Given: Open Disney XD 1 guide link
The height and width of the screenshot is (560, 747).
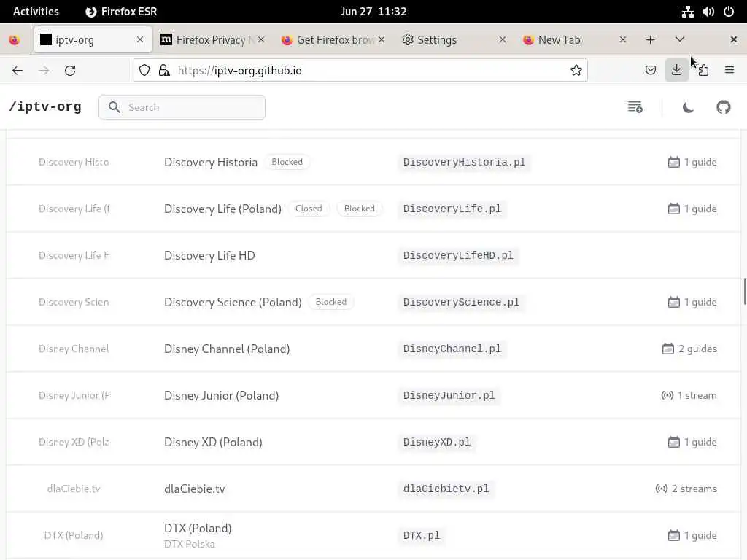Looking at the screenshot, I should tap(692, 442).
